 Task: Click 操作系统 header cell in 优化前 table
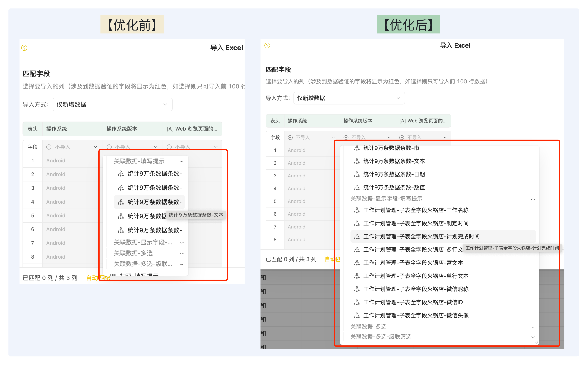[x=72, y=129]
